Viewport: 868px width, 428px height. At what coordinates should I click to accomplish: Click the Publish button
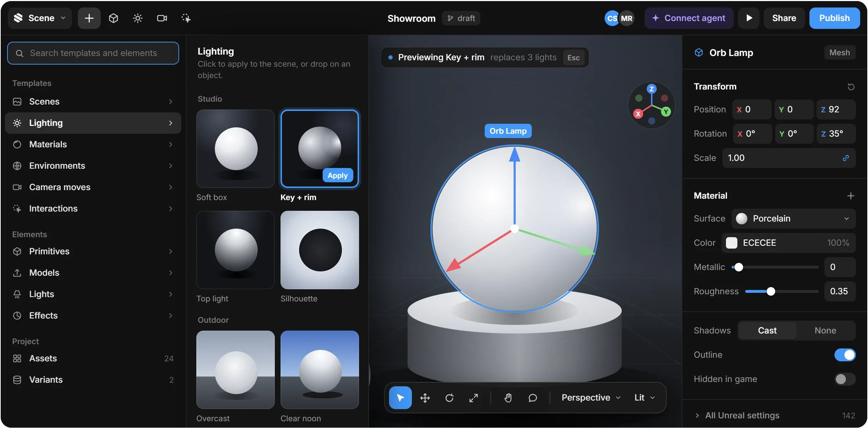click(834, 18)
